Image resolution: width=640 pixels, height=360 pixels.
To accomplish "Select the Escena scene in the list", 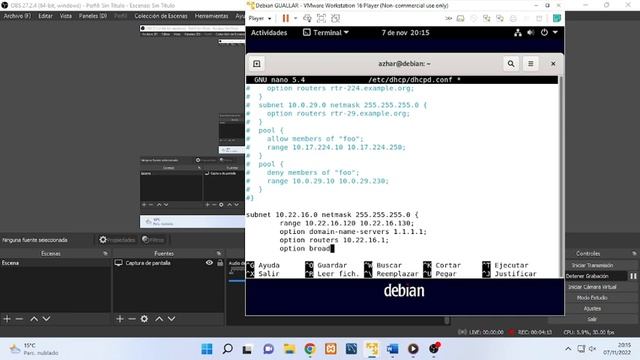I will click(x=56, y=263).
